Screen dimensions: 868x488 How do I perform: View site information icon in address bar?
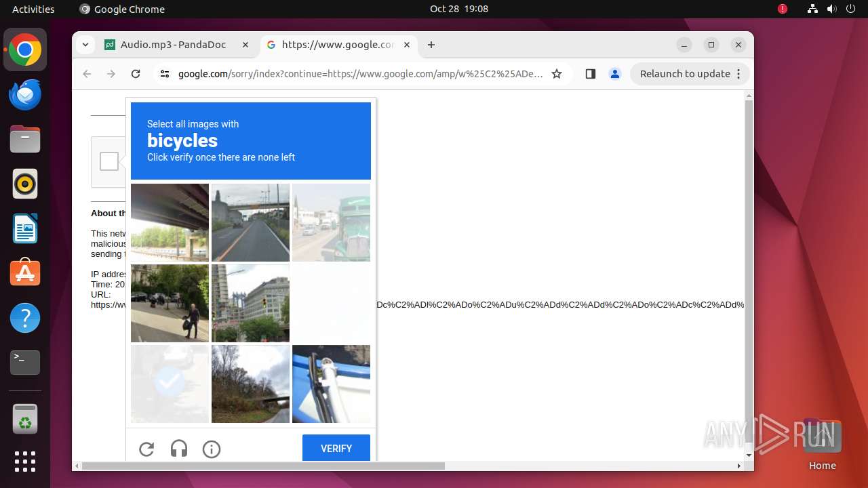(165, 74)
